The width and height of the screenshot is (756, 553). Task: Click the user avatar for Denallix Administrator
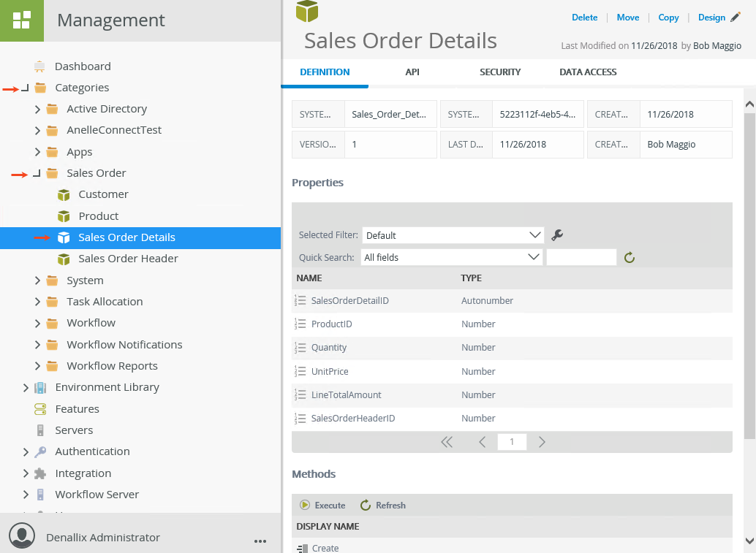22,537
